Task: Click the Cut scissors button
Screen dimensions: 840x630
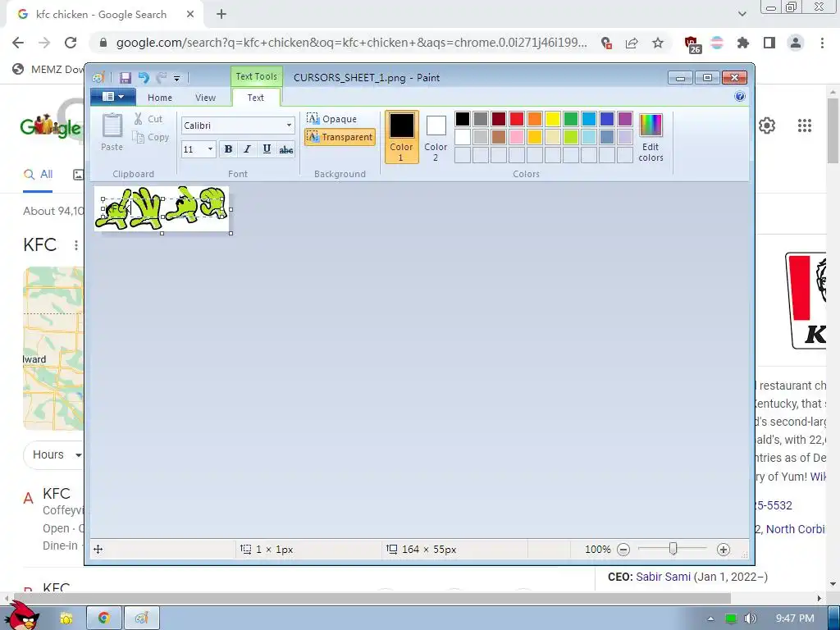Action: click(x=148, y=119)
